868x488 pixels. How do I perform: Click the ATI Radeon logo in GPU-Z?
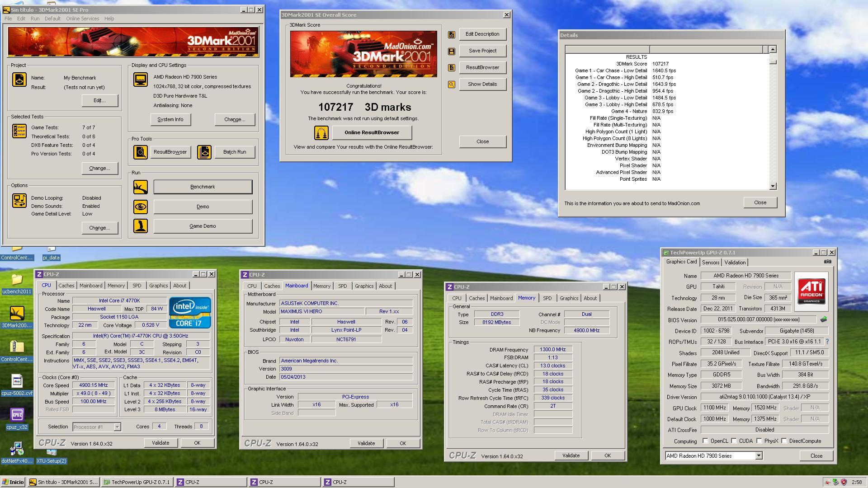[x=811, y=291]
